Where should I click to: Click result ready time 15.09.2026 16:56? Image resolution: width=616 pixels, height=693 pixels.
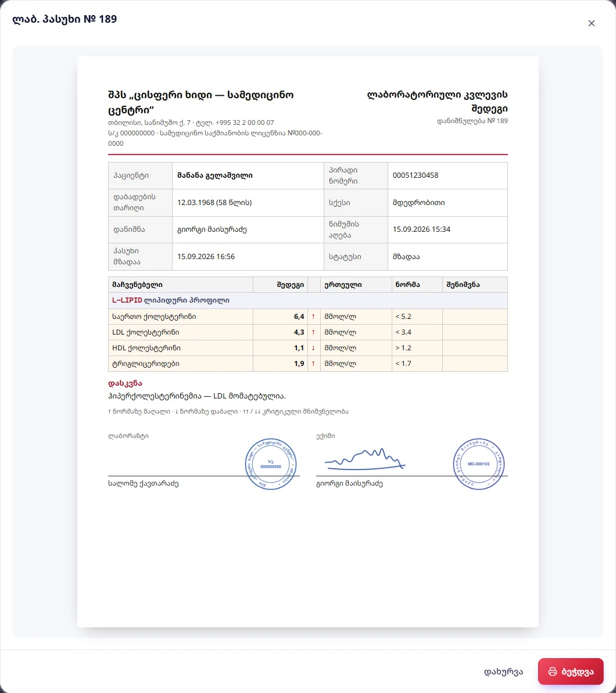click(206, 256)
